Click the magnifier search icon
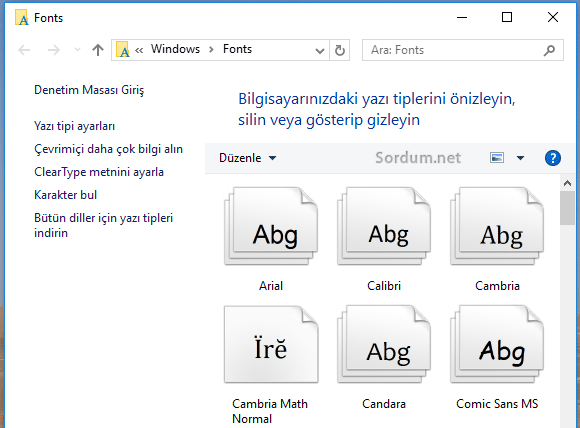580x428 pixels. [x=549, y=50]
